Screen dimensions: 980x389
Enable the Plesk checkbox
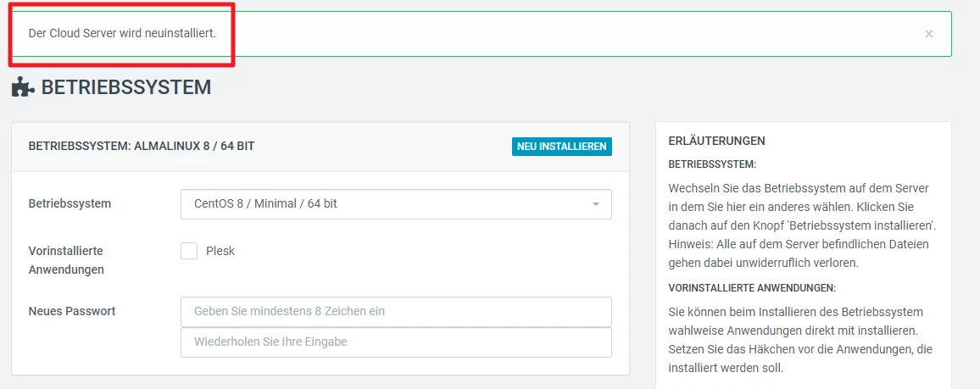tap(189, 251)
